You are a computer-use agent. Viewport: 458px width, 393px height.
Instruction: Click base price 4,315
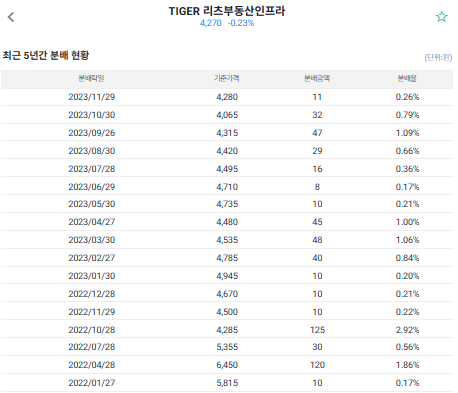pyautogui.click(x=227, y=133)
